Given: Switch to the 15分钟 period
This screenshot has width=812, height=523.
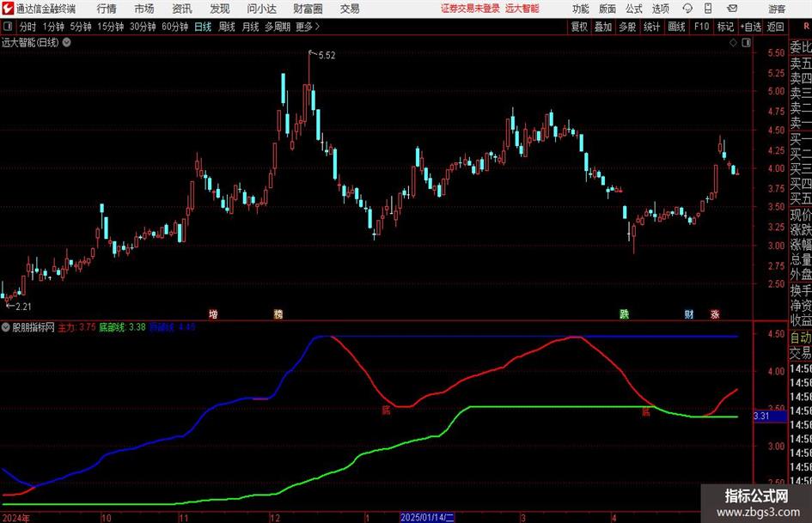Looking at the screenshot, I should pyautogui.click(x=110, y=27).
